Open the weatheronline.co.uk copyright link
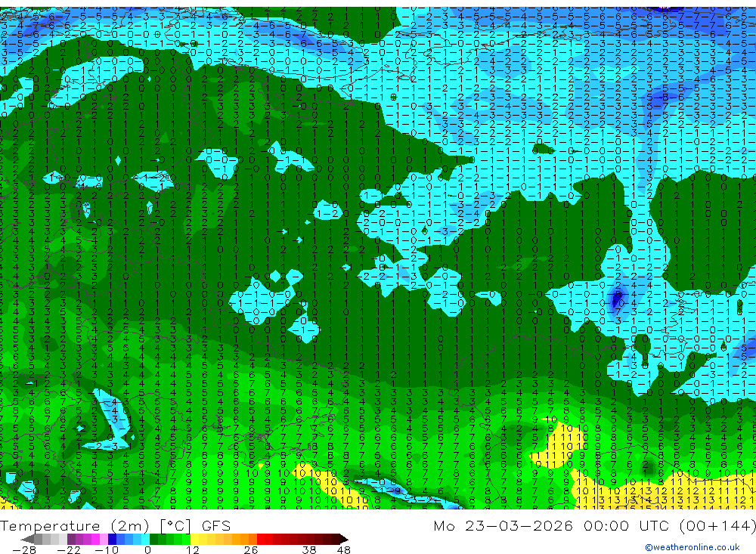Image resolution: width=756 pixels, height=554 pixels. (692, 547)
